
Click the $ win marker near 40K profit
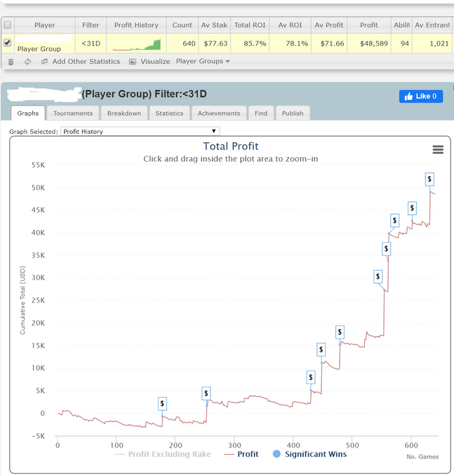coord(394,221)
